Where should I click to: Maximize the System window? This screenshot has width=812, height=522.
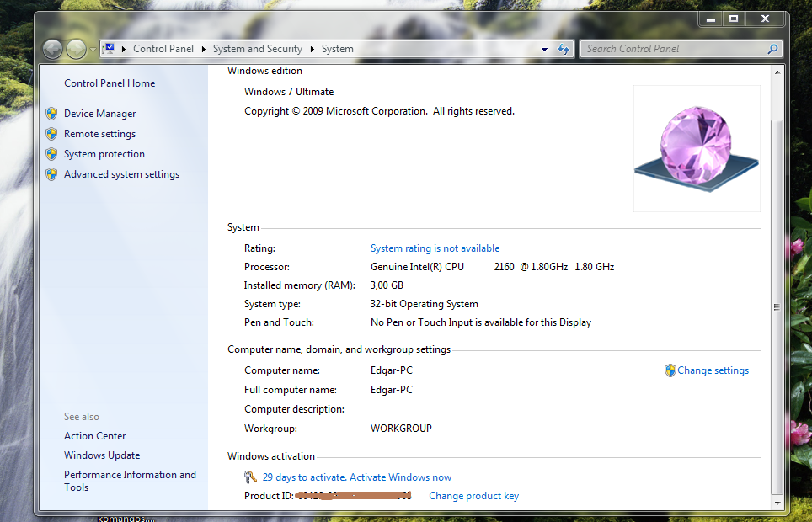[734, 19]
